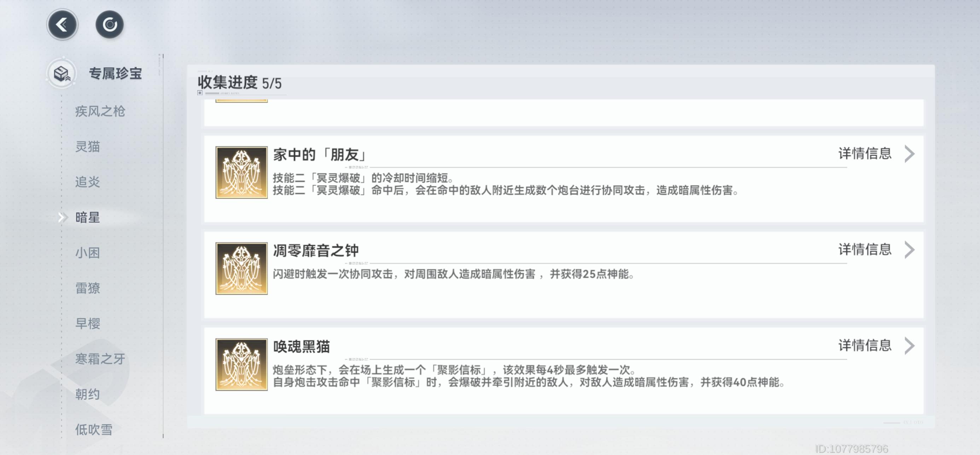Click the 凋零靡音之钟 title text
Image resolution: width=980 pixels, height=455 pixels.
click(x=316, y=251)
